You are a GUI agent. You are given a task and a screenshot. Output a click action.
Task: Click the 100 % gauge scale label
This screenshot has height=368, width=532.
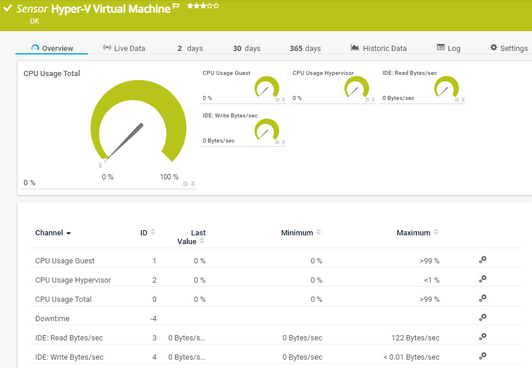(x=169, y=177)
